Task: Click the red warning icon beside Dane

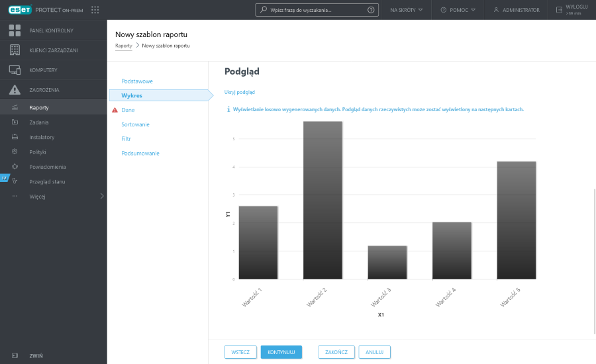Action: click(x=115, y=110)
